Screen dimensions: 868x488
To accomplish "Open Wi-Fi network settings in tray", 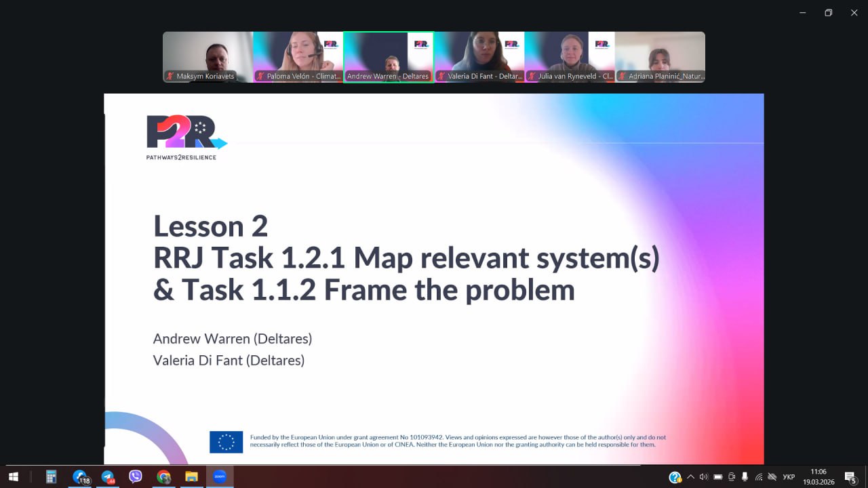I will click(x=759, y=477).
